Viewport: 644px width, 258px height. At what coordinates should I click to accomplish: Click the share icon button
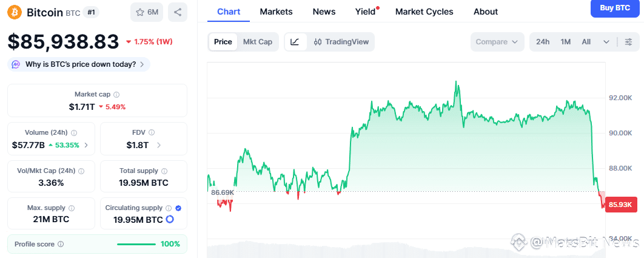(x=177, y=12)
